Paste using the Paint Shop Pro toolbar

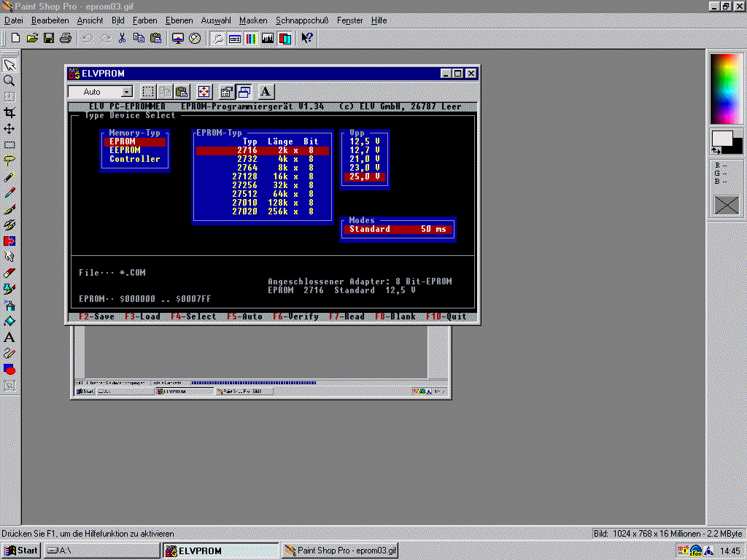[x=155, y=38]
